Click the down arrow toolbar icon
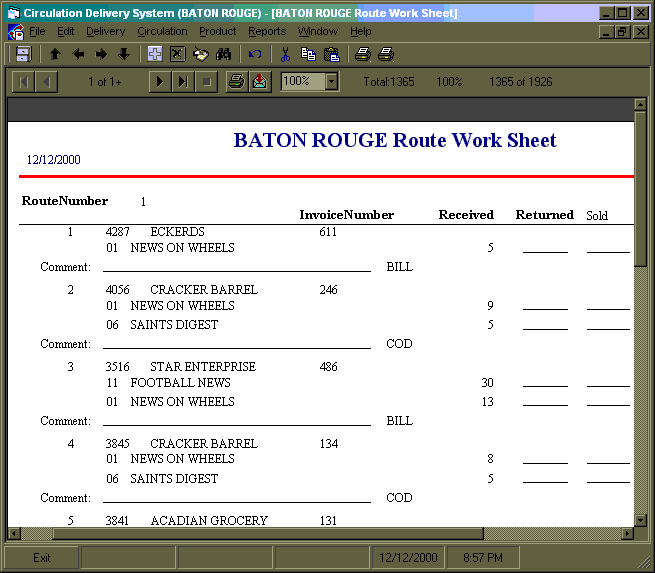 point(124,54)
